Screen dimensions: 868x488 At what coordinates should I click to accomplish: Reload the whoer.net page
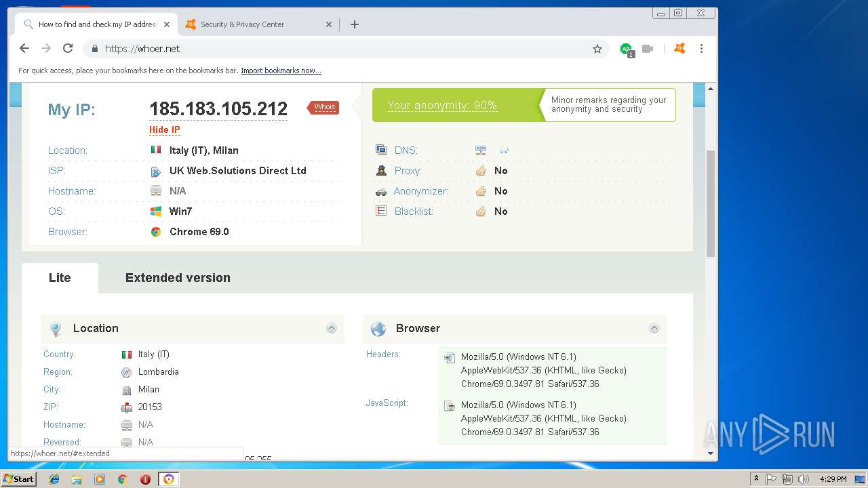tap(68, 48)
